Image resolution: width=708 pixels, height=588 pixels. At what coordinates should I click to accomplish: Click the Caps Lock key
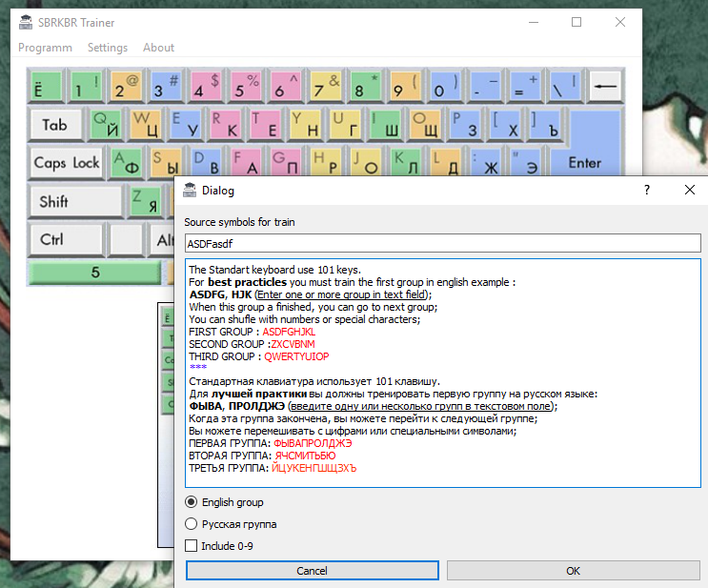pos(67,162)
